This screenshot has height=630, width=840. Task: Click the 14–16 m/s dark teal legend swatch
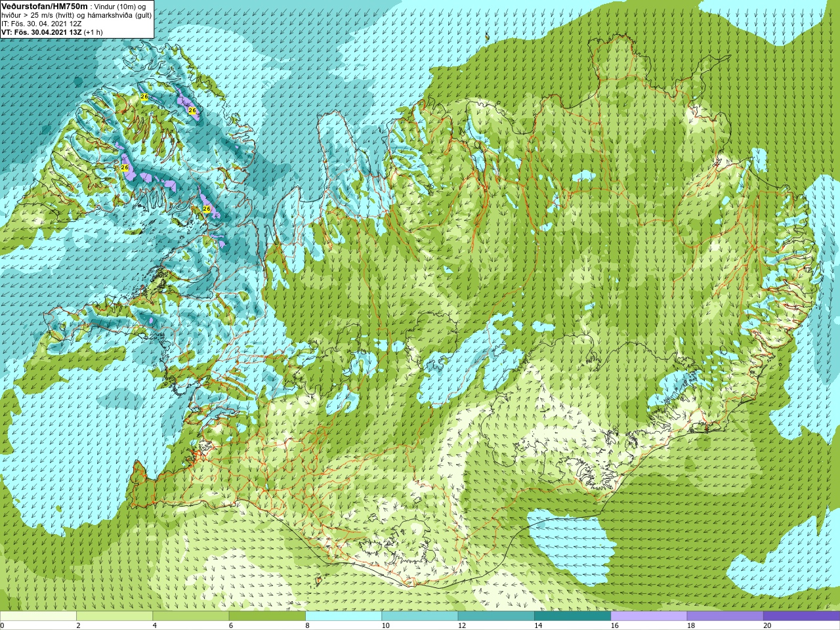(572, 616)
